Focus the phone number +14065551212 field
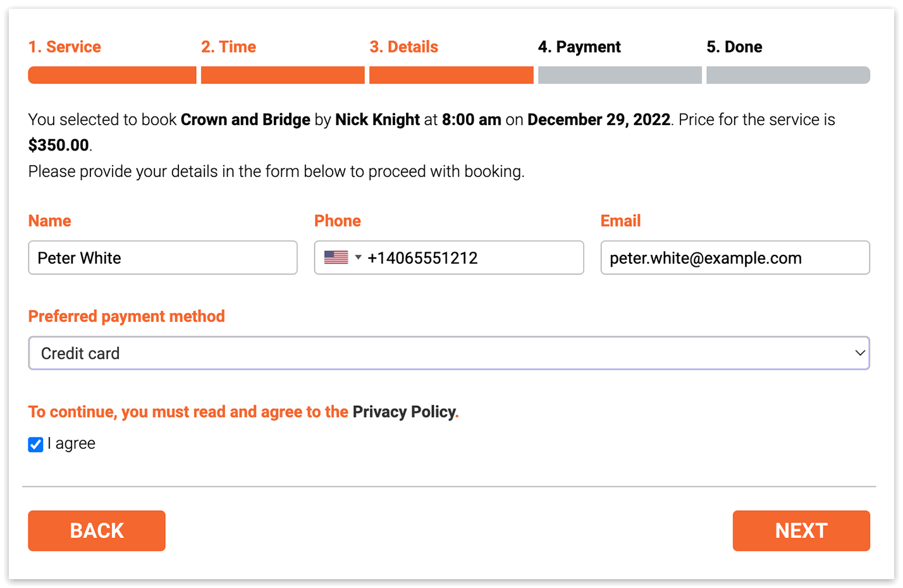The image size is (903, 588). click(449, 257)
